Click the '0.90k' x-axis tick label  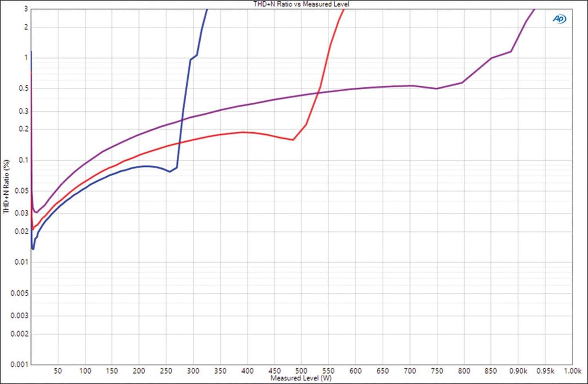pyautogui.click(x=518, y=371)
